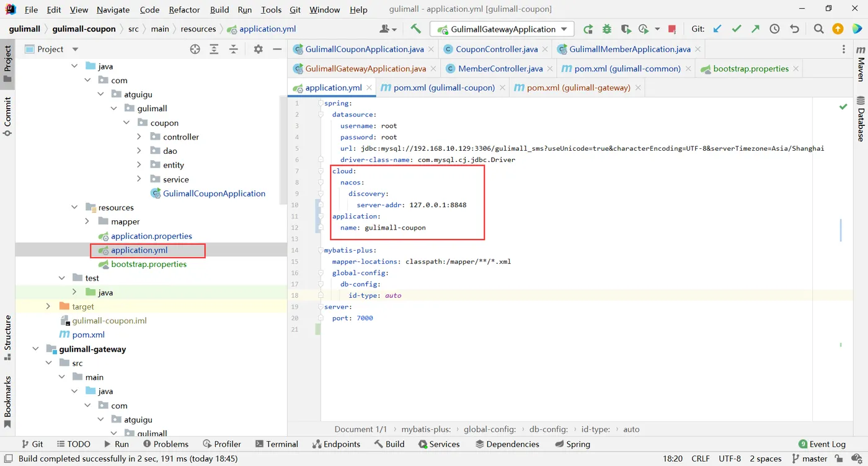Expand the dao folder
Image resolution: width=868 pixels, height=466 pixels.
pos(139,151)
